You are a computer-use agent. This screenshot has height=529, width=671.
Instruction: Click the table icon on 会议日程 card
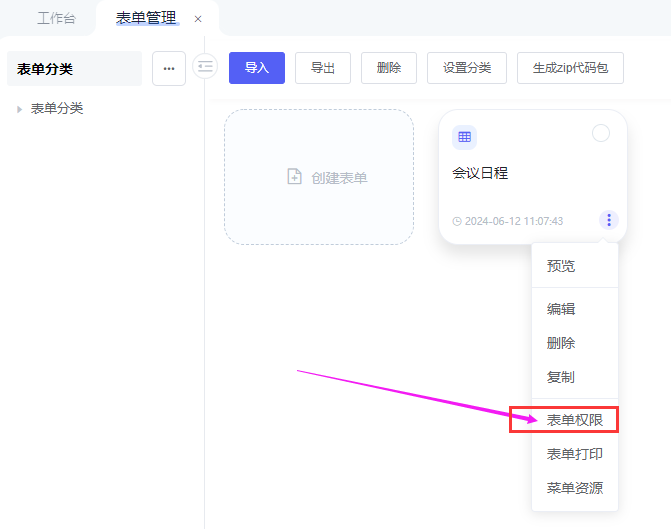[x=464, y=137]
